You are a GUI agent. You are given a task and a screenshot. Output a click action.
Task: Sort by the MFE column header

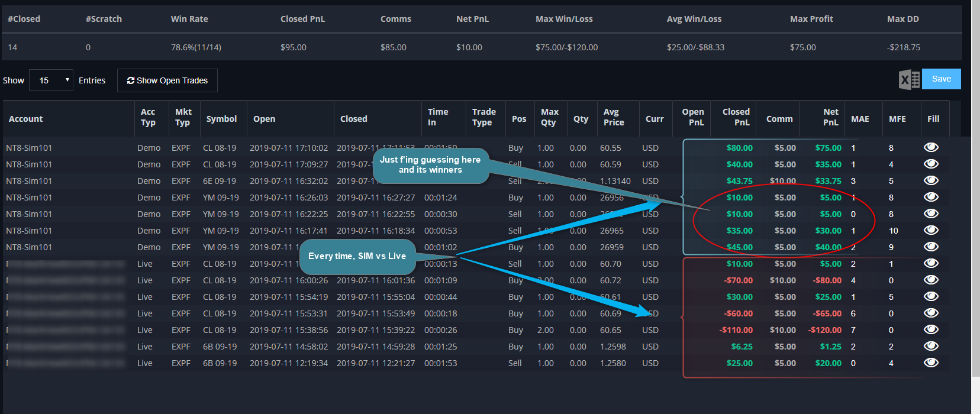point(901,119)
